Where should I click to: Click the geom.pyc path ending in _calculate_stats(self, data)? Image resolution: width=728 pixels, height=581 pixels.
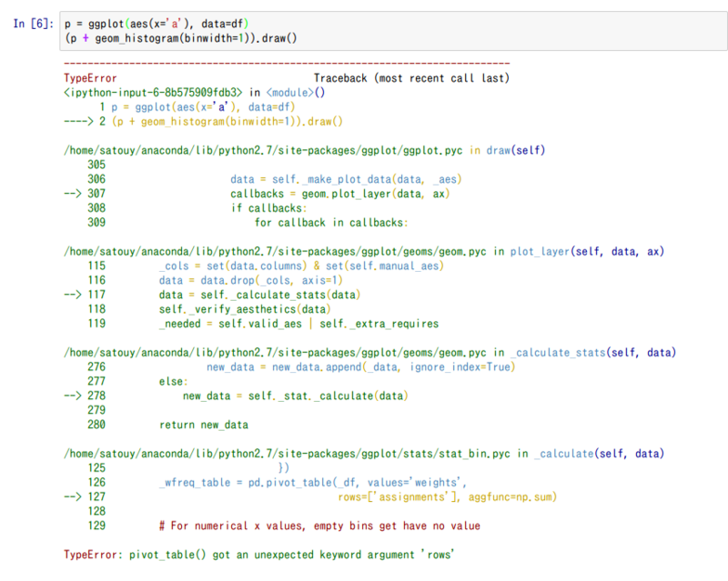click(x=369, y=353)
